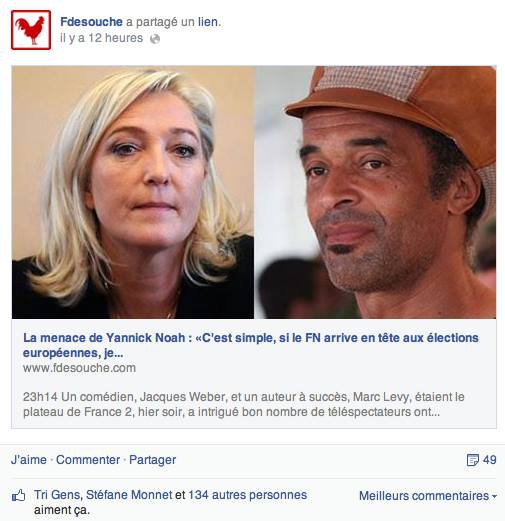The width and height of the screenshot is (505, 521).
Task: Open the Fdesouche red rooster profile picture
Action: tap(31, 30)
